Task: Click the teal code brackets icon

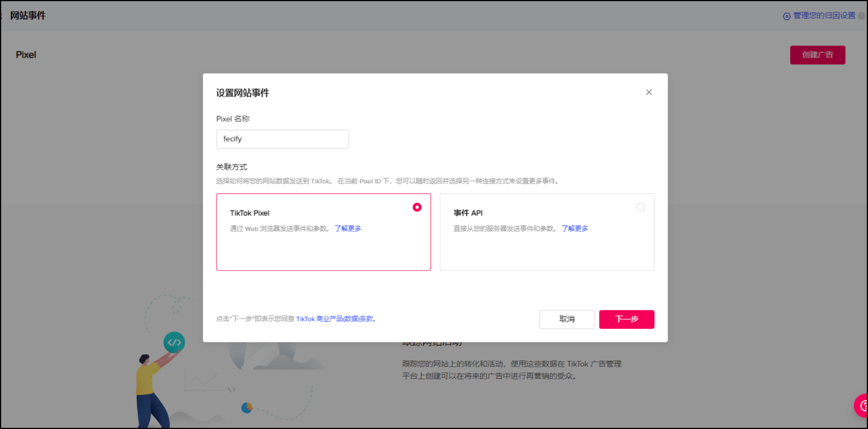Action: point(174,342)
